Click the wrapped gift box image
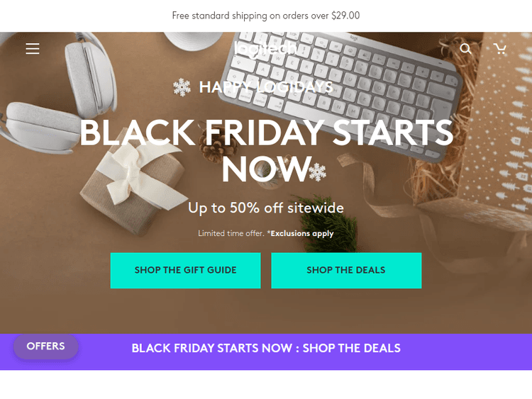 pos(134,183)
